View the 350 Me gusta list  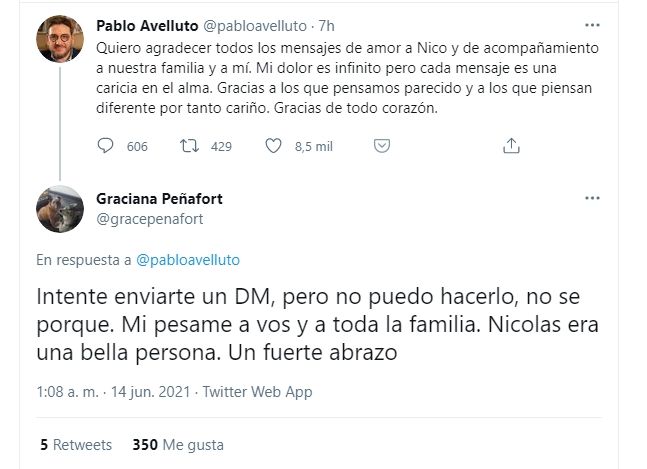click(x=177, y=444)
